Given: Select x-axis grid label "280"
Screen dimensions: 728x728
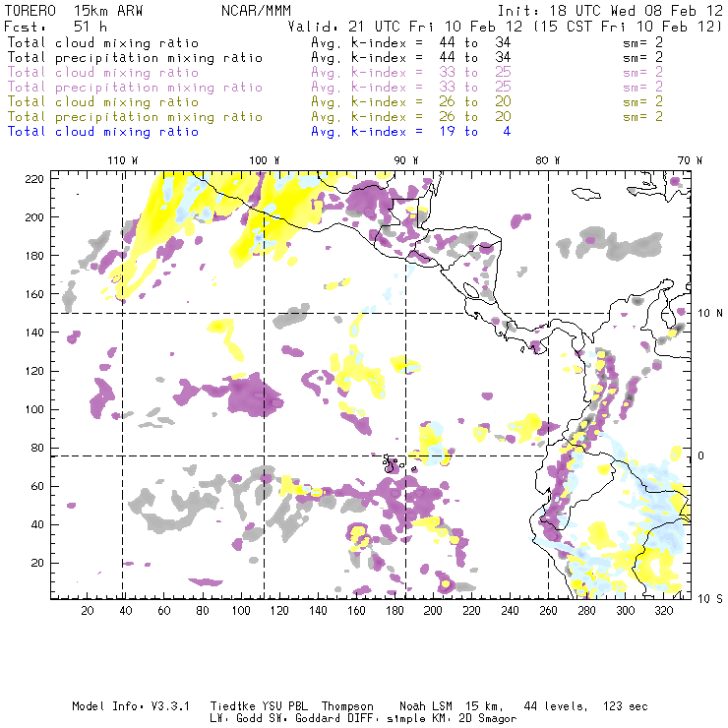Looking at the screenshot, I should [x=587, y=611].
